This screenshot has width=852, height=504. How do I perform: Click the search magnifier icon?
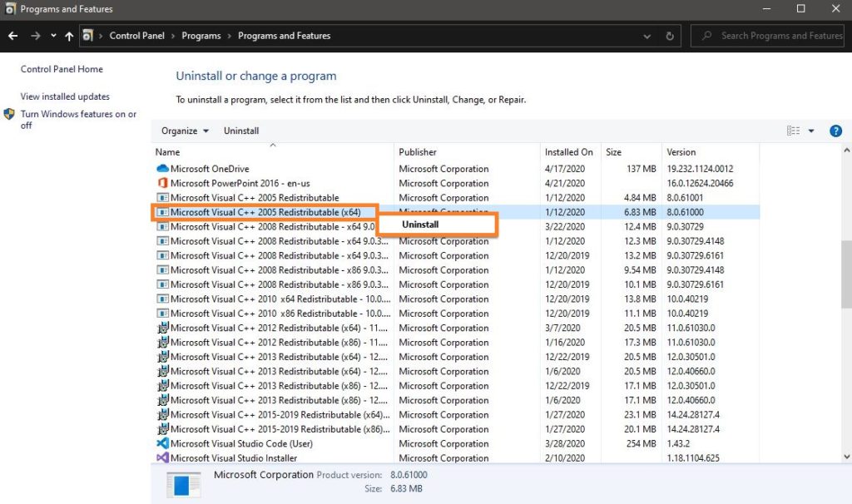click(x=706, y=36)
